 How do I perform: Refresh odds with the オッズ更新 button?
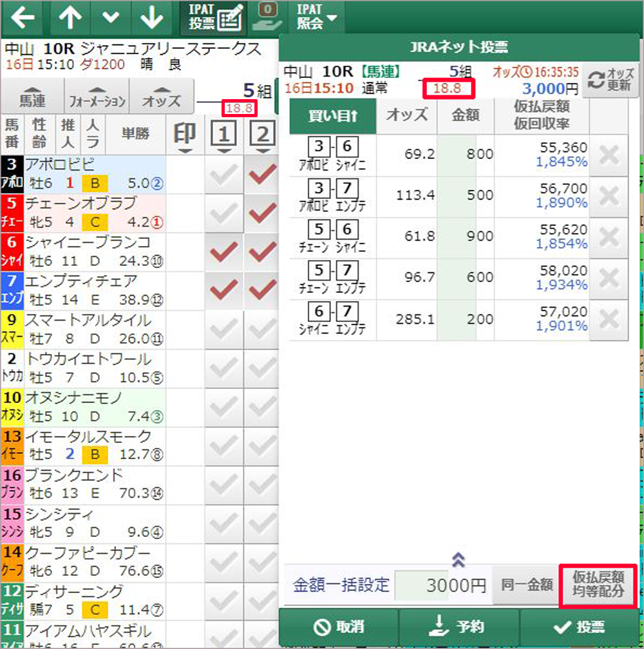611,80
